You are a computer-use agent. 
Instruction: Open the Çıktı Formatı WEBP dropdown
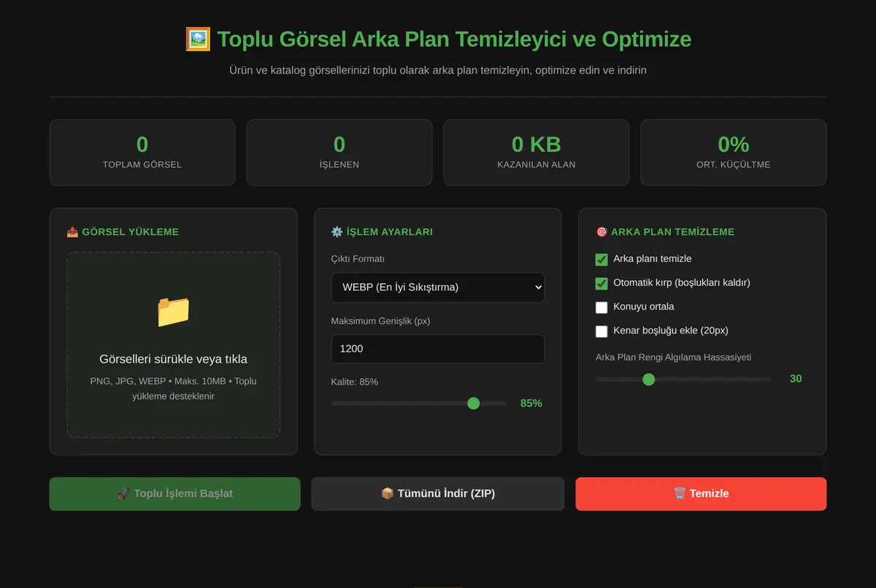coord(438,287)
